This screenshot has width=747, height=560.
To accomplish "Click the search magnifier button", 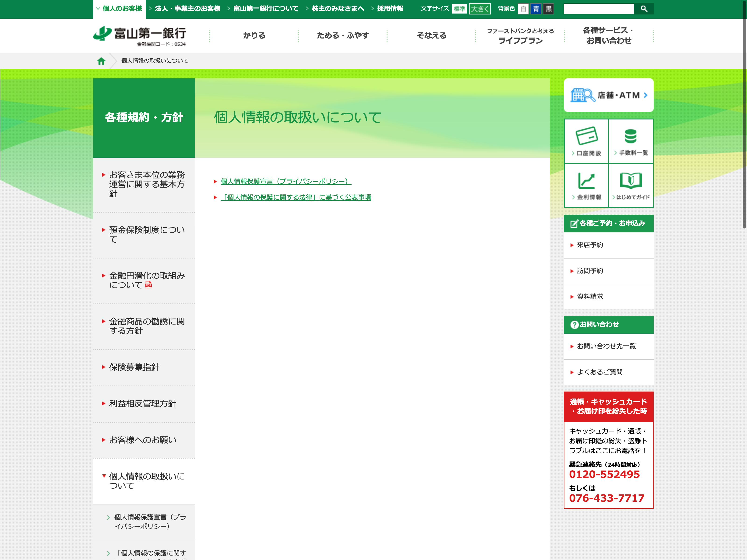I will pos(644,9).
